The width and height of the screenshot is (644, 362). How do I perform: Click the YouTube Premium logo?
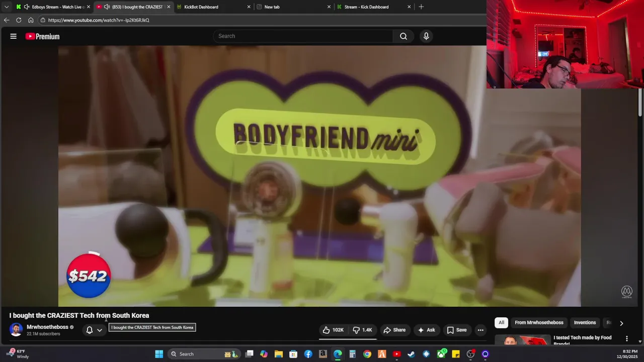click(42, 36)
